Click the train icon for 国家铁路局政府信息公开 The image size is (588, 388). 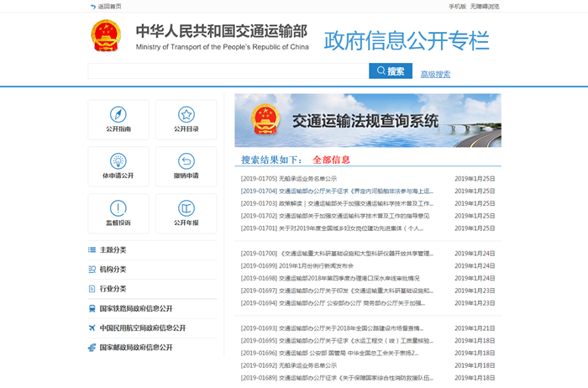click(92, 308)
